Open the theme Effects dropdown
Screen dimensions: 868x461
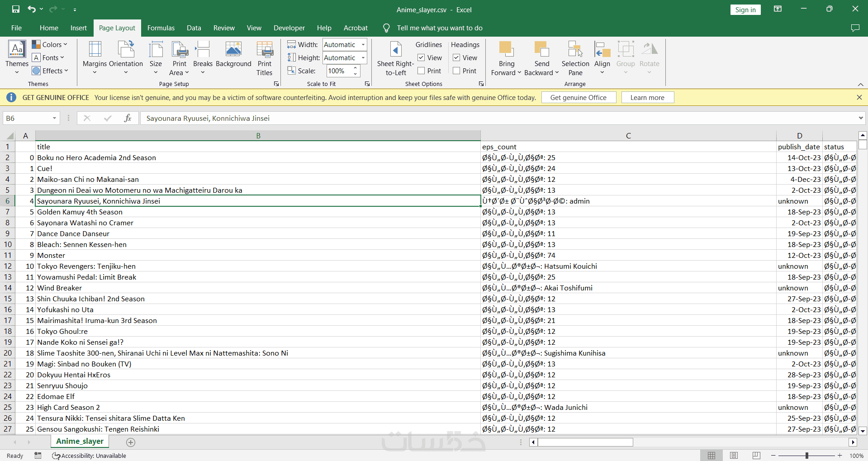click(x=50, y=71)
